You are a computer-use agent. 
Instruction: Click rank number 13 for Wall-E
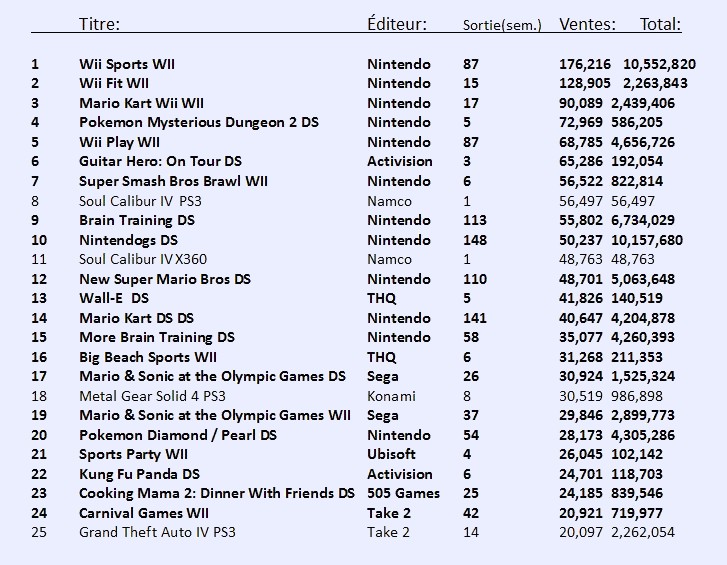(x=39, y=298)
